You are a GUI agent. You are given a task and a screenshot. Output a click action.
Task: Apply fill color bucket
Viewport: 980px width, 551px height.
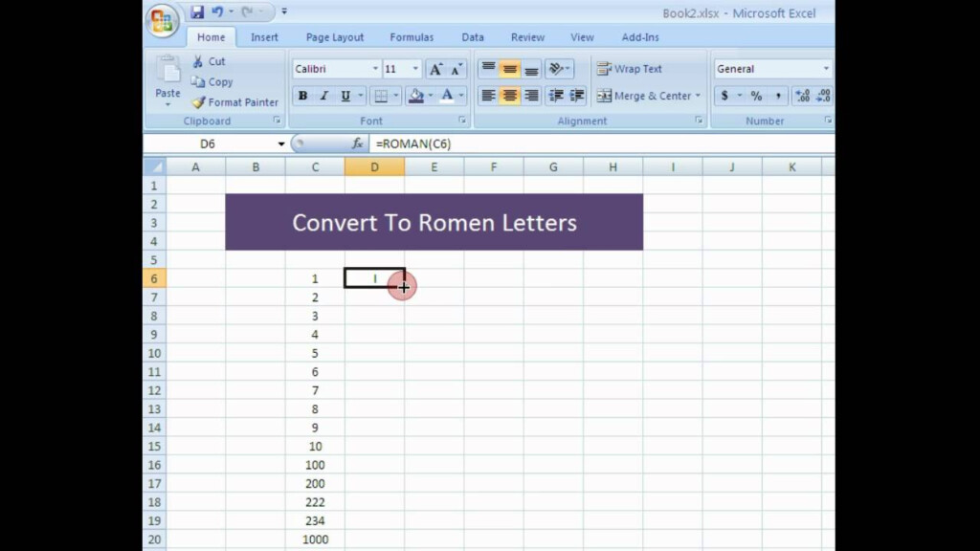click(415, 96)
